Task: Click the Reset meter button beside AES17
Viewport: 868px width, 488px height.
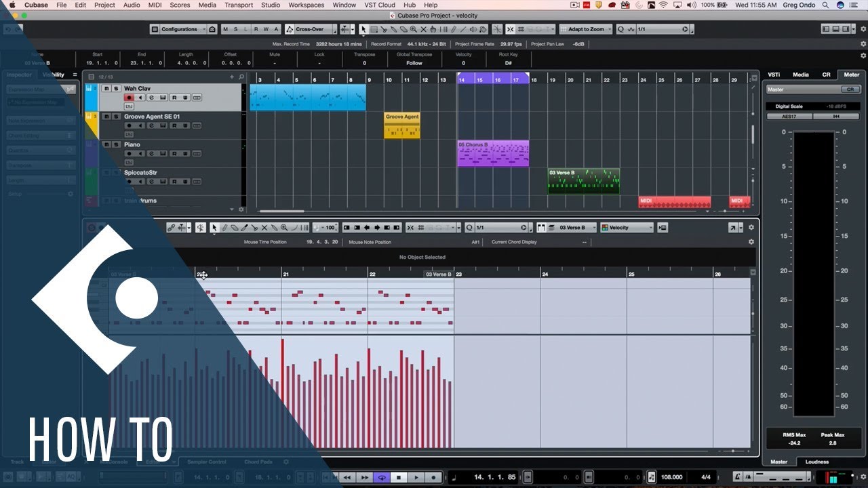Action: pos(836,116)
